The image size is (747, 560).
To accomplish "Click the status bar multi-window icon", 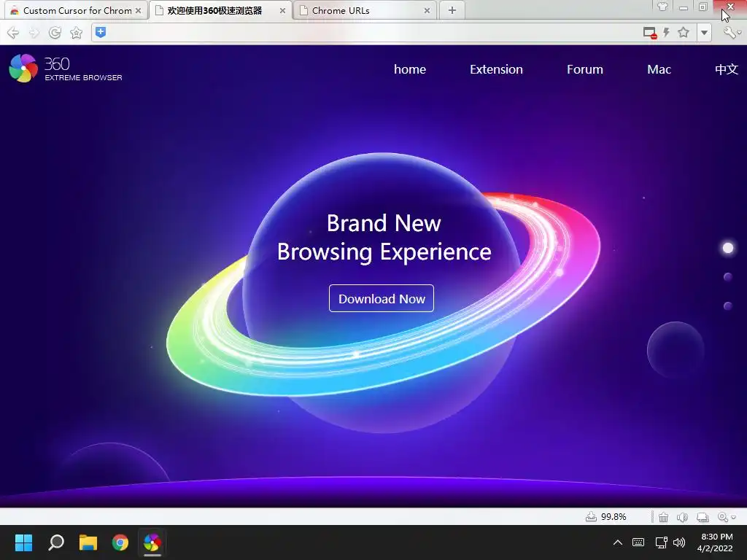I will point(703,517).
